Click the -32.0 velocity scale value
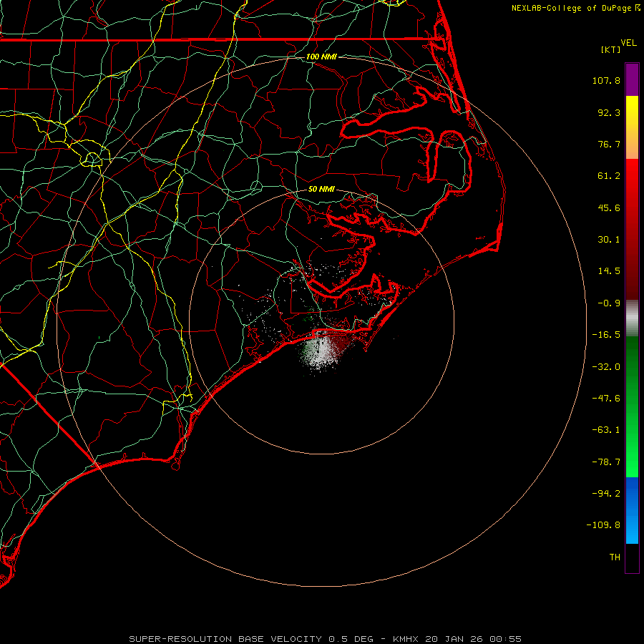The image size is (644, 644). coord(606,367)
